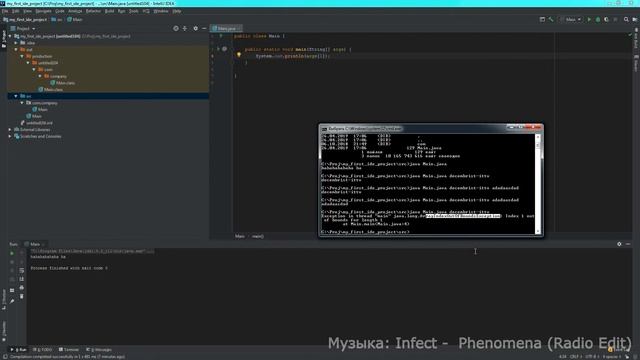Click scroll-to-end icon in Run panel
The image size is (640, 360).
[x=22, y=279]
